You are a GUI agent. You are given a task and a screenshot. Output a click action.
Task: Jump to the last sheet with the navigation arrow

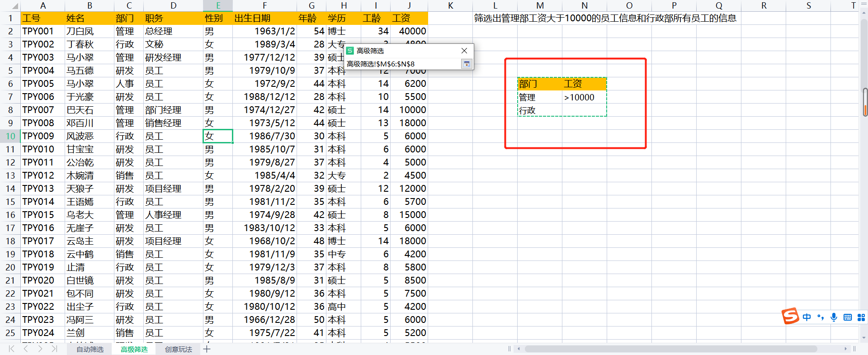(x=54, y=349)
